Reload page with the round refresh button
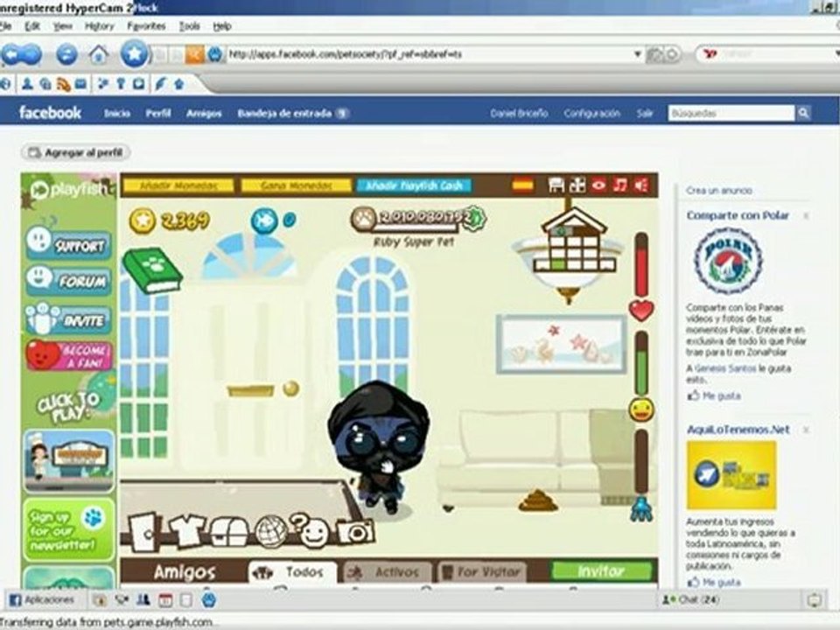 click(67, 54)
